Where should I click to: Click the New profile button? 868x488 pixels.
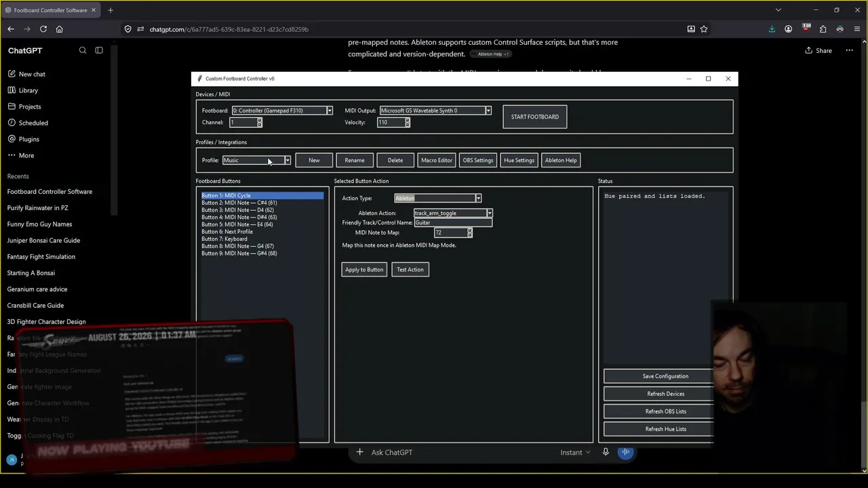314,160
